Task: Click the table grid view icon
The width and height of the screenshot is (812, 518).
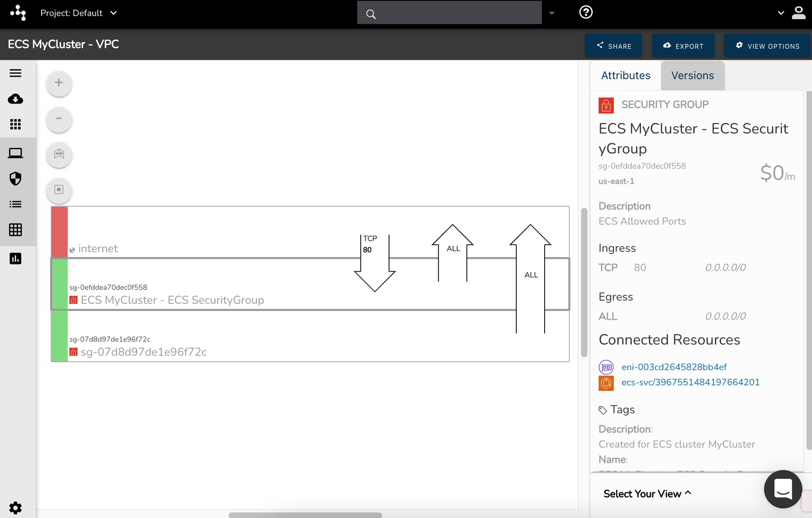Action: click(15, 230)
